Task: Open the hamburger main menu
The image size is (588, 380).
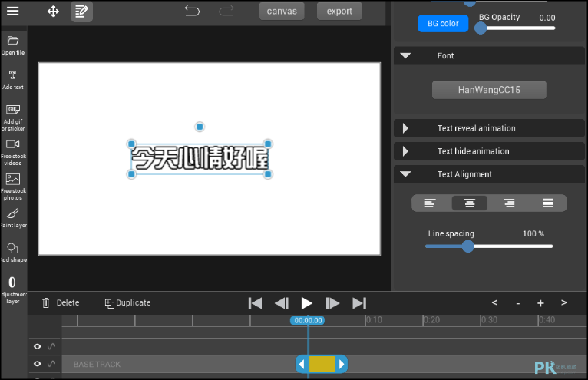Action: pos(12,12)
